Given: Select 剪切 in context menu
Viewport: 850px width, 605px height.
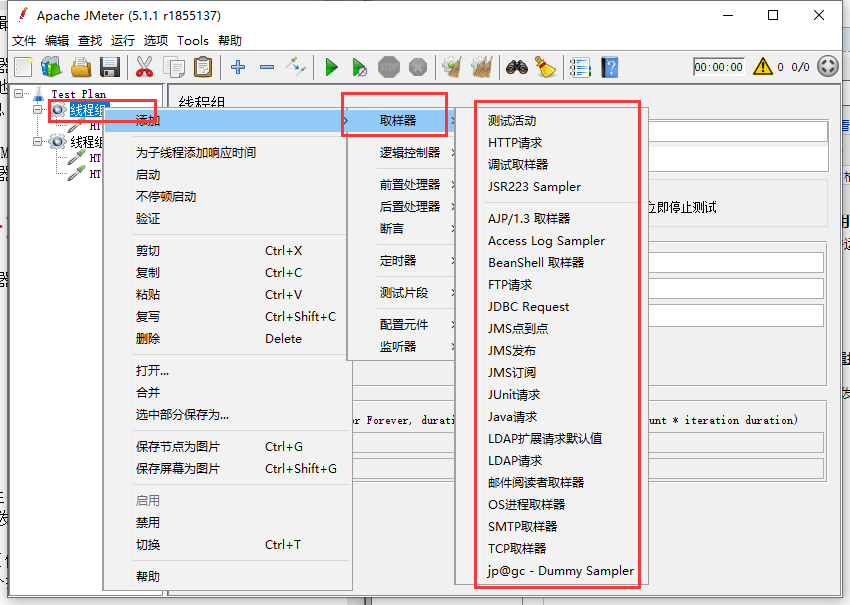Looking at the screenshot, I should point(227,251).
